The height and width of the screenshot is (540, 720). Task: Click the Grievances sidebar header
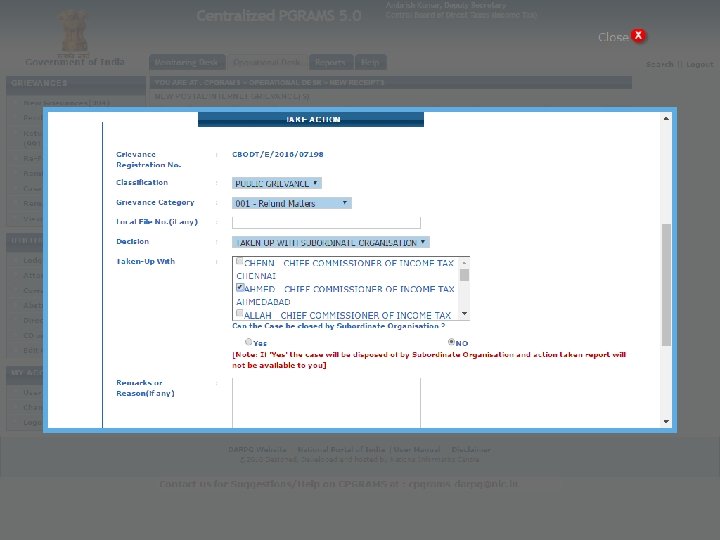pos(76,83)
